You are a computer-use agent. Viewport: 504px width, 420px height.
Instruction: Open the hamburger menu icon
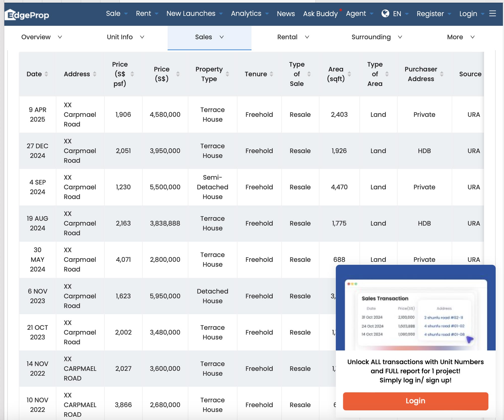pyautogui.click(x=493, y=14)
